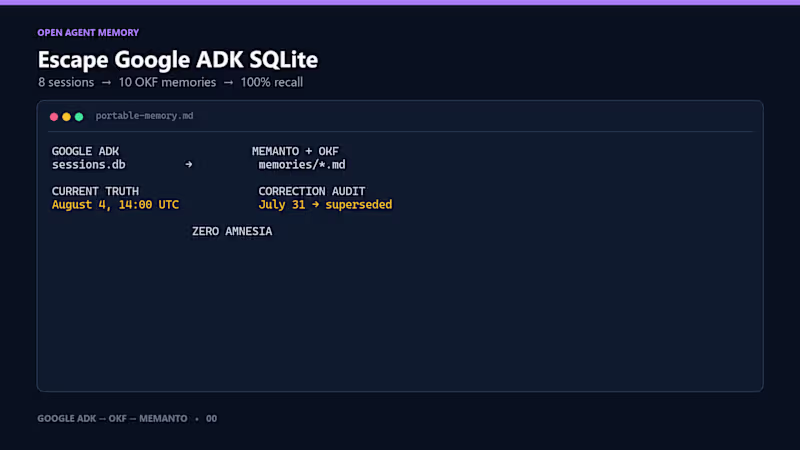800x450 pixels.
Task: Click the CURRENT TRUTH label
Action: pyautogui.click(x=95, y=191)
